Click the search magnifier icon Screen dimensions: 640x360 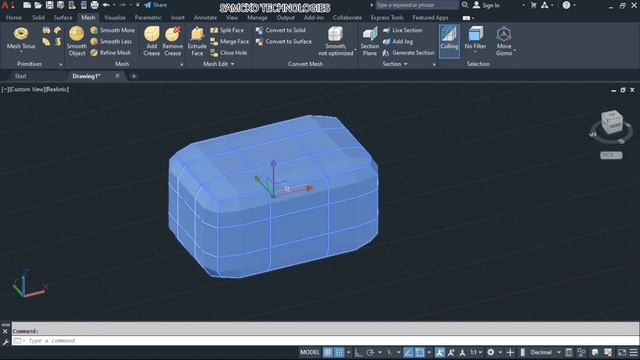click(465, 5)
